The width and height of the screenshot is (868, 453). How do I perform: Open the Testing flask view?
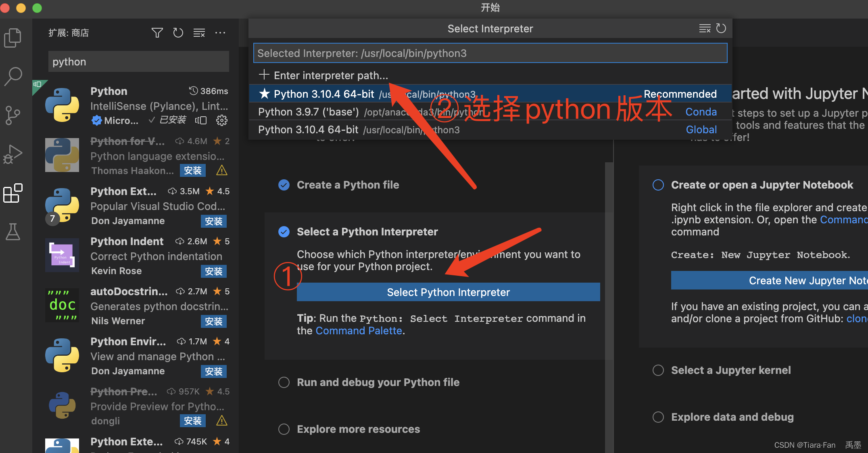pos(13,232)
